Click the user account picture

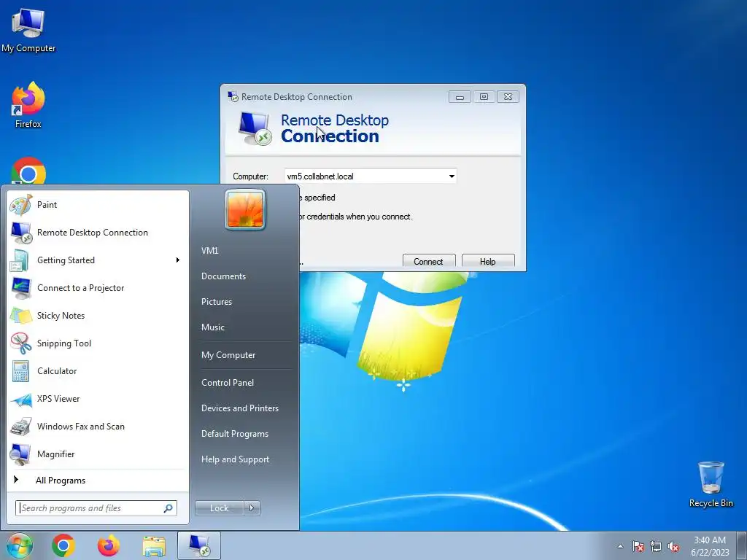click(x=245, y=209)
